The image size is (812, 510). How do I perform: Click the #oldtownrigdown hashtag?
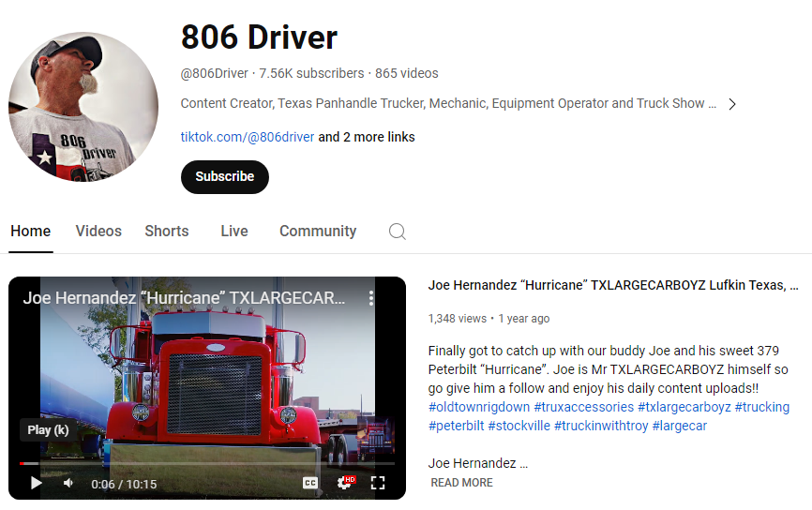click(x=479, y=407)
